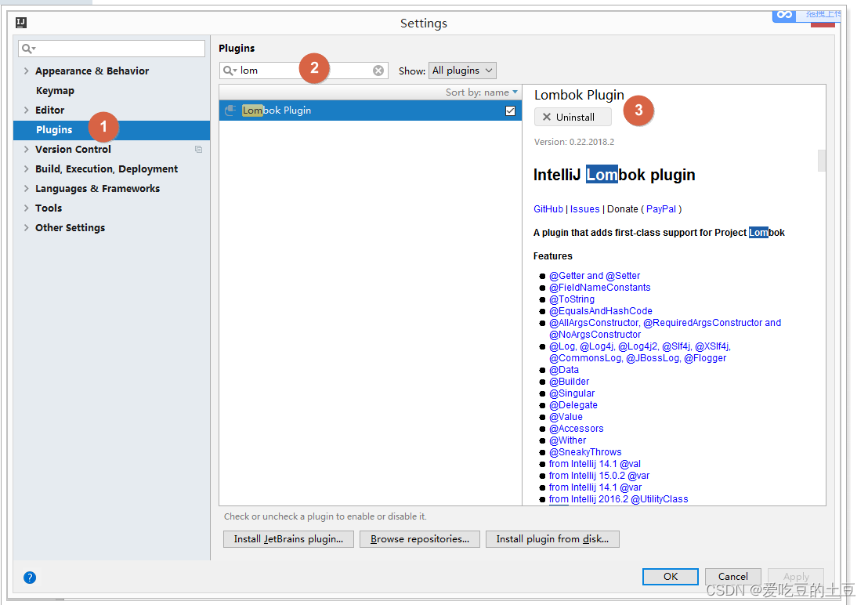Click the IntelliJ logo icon in the title bar
Viewport: 868px width, 605px height.
(21, 23)
